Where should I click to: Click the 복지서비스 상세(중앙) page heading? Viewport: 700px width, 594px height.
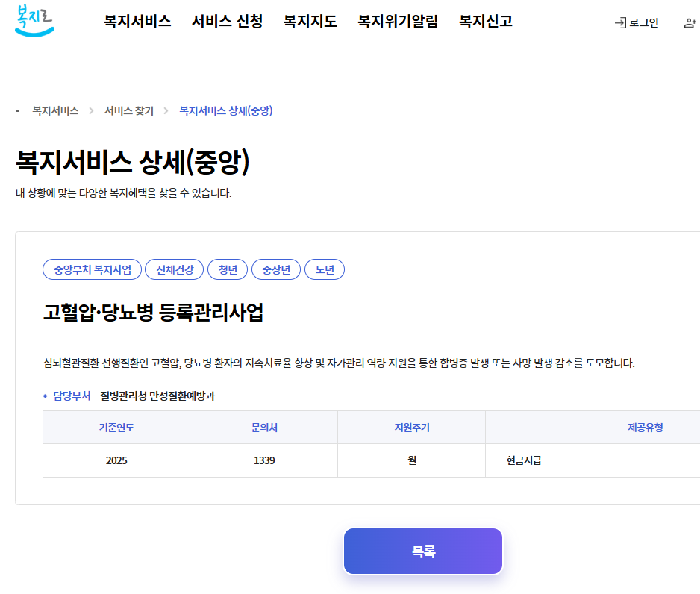pyautogui.click(x=133, y=161)
